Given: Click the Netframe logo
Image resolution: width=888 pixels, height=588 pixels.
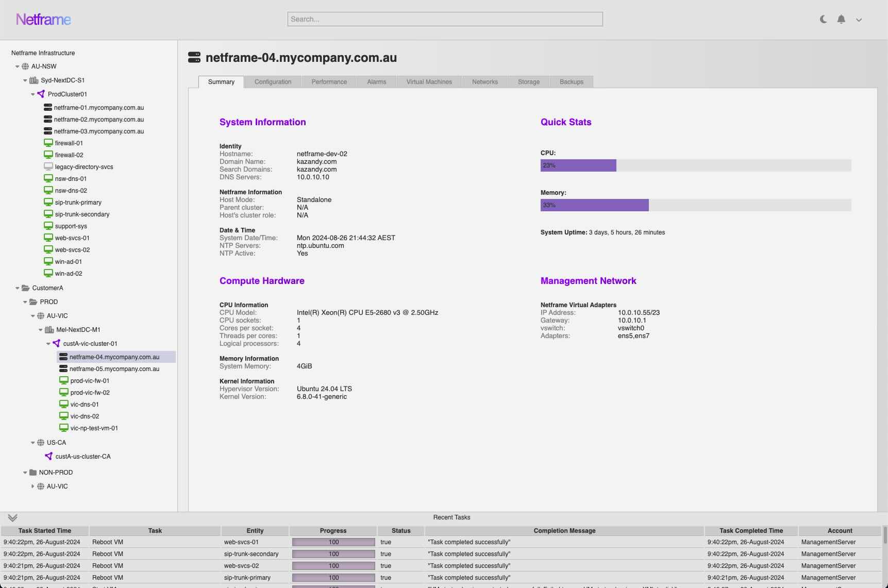Looking at the screenshot, I should [43, 20].
